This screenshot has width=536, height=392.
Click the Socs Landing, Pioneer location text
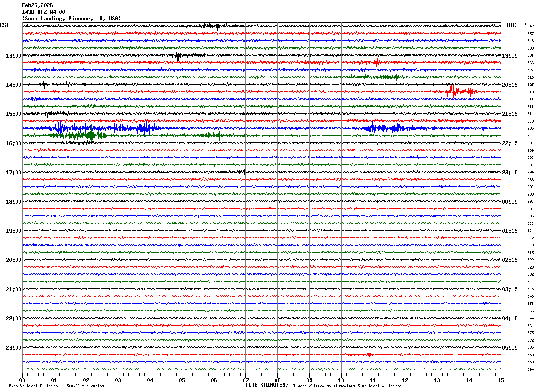(71, 19)
